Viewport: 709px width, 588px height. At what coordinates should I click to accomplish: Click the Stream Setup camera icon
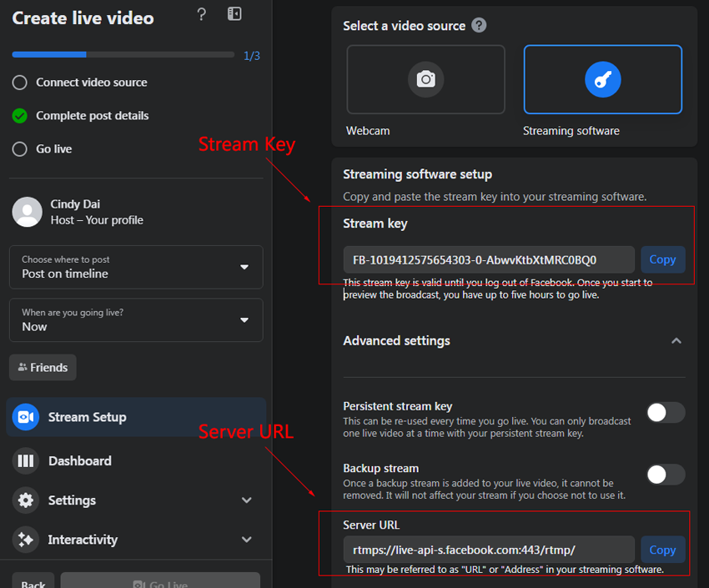[x=26, y=417]
